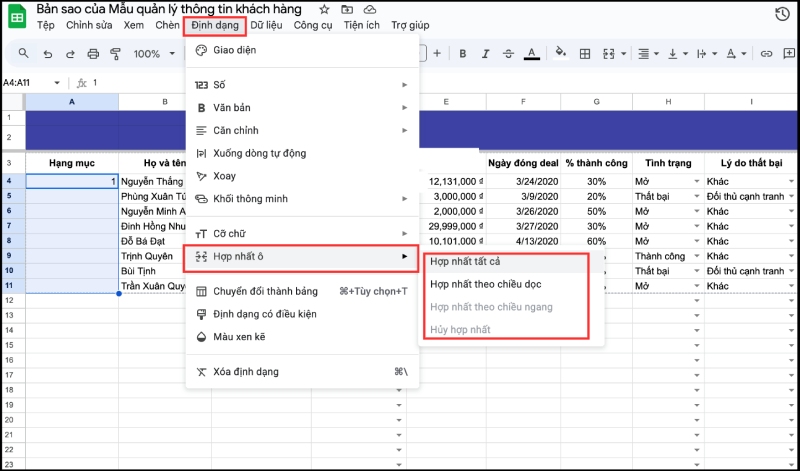Viewport: 800px width, 471px height.
Task: Open the borders tool
Action: tap(585, 54)
